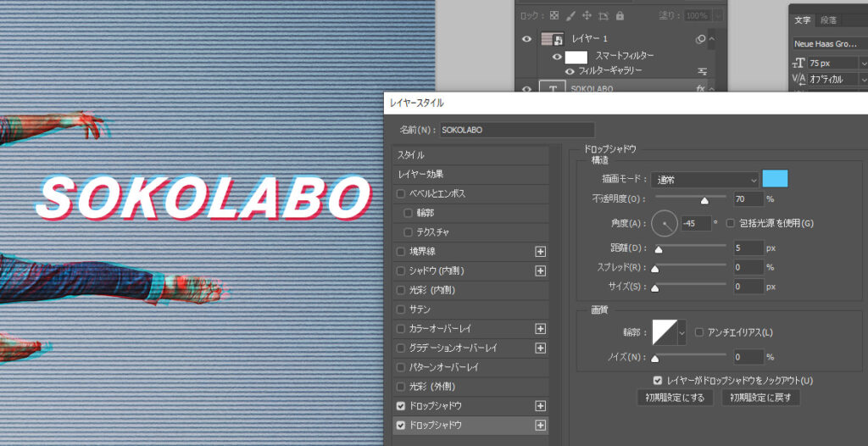Open the 輪郭 contour picker dropdown
The height and width of the screenshot is (446, 868).
tap(682, 332)
